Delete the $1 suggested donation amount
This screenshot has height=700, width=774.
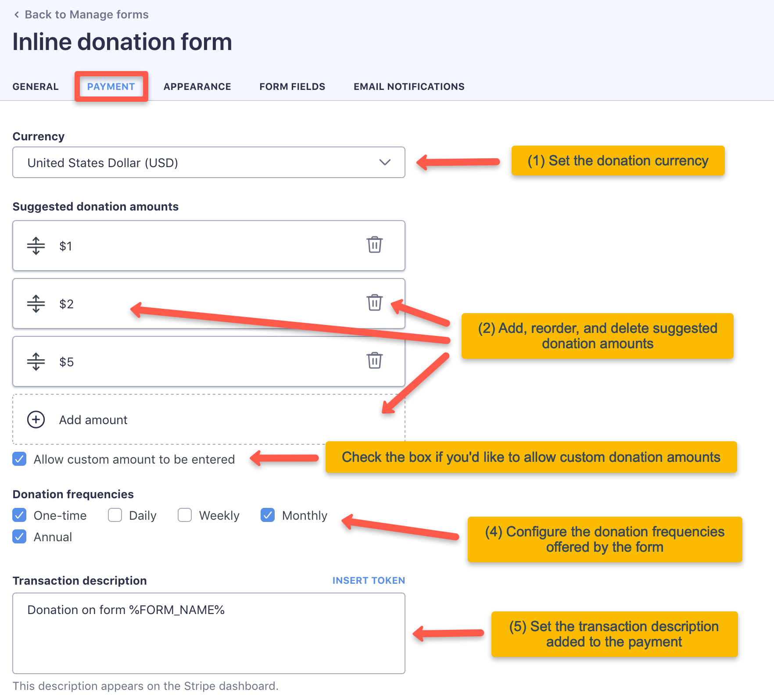pyautogui.click(x=374, y=246)
